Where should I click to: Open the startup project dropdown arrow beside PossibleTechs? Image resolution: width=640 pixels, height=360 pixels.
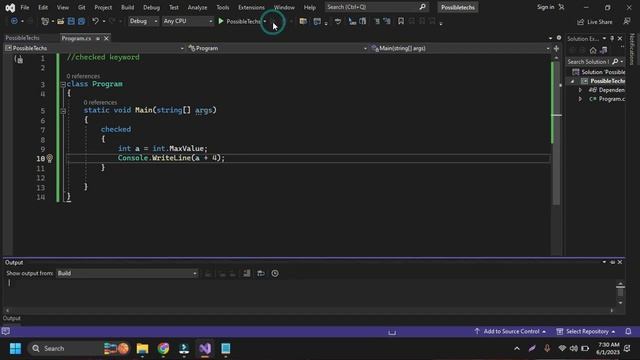tap(265, 21)
